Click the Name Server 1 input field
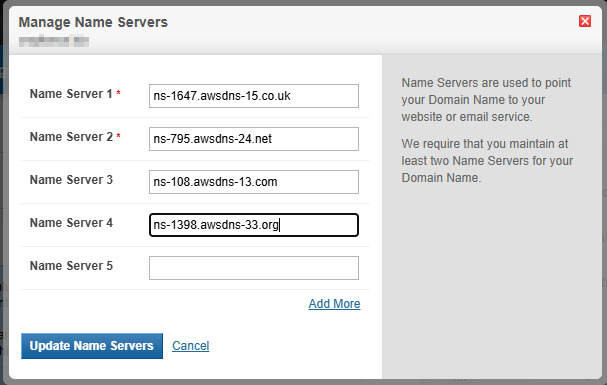The width and height of the screenshot is (607, 385). click(x=254, y=96)
